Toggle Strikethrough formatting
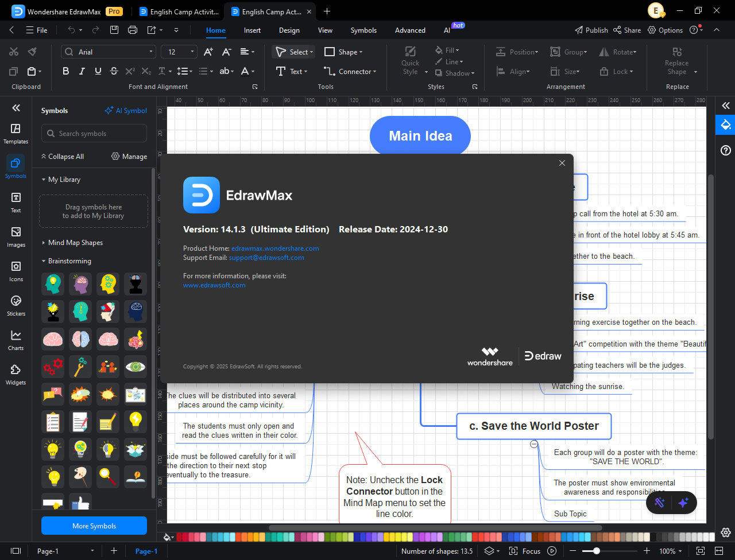Viewport: 735px width, 560px height. point(114,71)
